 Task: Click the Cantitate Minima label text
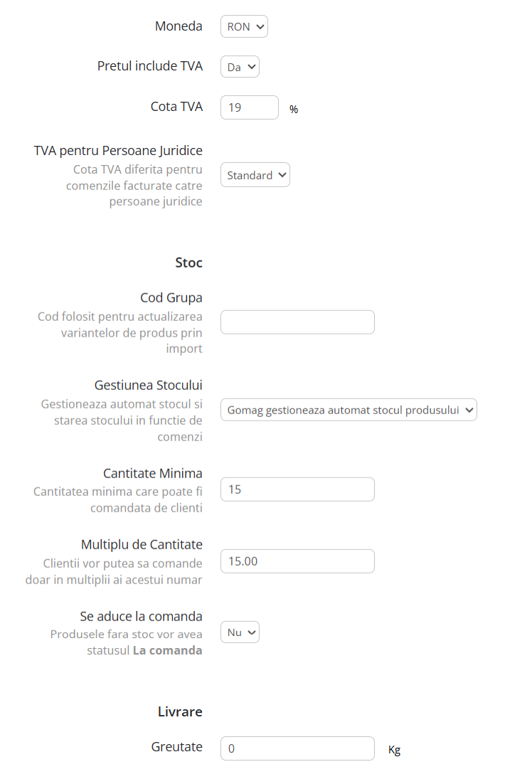point(152,472)
